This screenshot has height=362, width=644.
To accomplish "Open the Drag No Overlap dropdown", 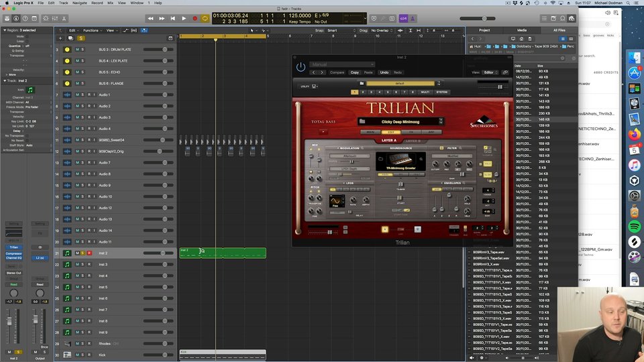I will [x=382, y=30].
